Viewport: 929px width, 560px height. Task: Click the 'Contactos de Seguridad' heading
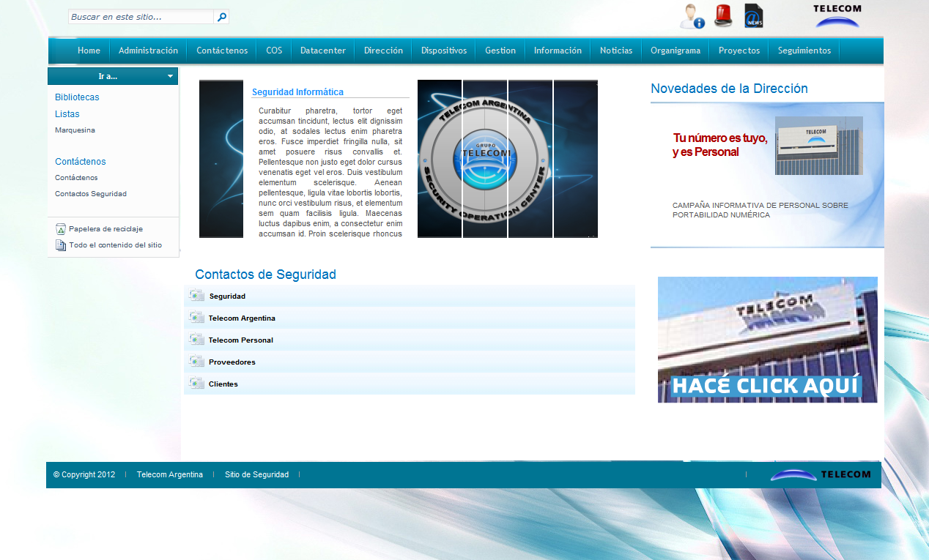[x=265, y=275]
